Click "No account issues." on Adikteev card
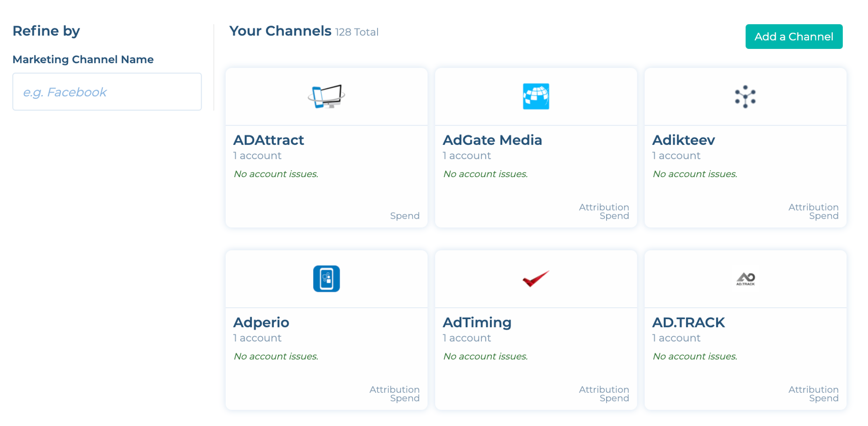 click(695, 174)
